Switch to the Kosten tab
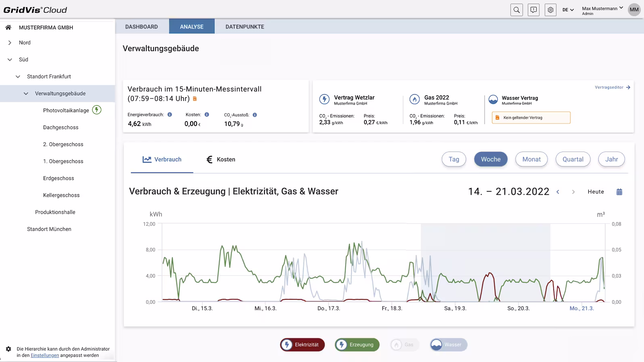 (x=221, y=160)
